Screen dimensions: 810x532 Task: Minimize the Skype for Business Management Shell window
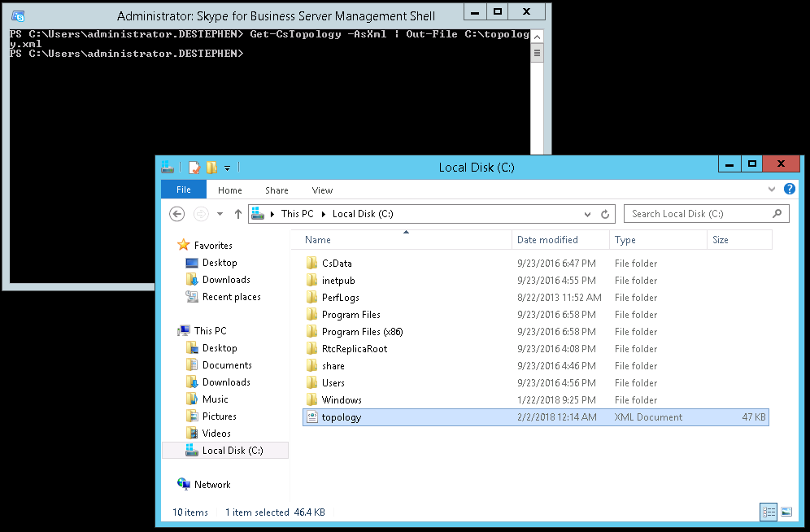coord(475,12)
